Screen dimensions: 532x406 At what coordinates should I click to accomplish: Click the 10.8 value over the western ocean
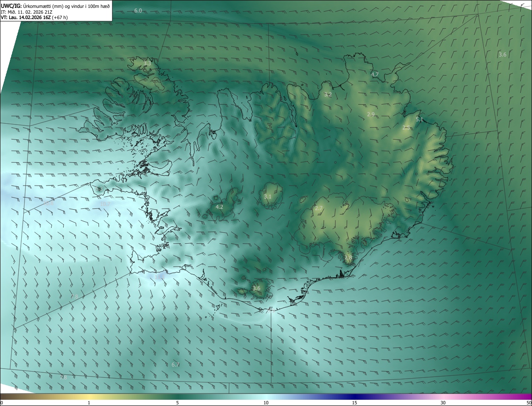(x=49, y=203)
